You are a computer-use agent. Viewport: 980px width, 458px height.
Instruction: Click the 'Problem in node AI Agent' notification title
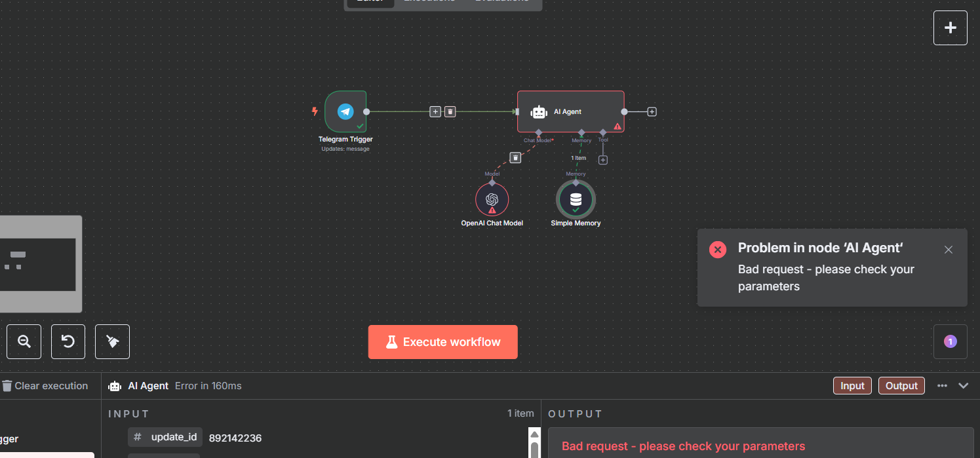[x=821, y=248]
